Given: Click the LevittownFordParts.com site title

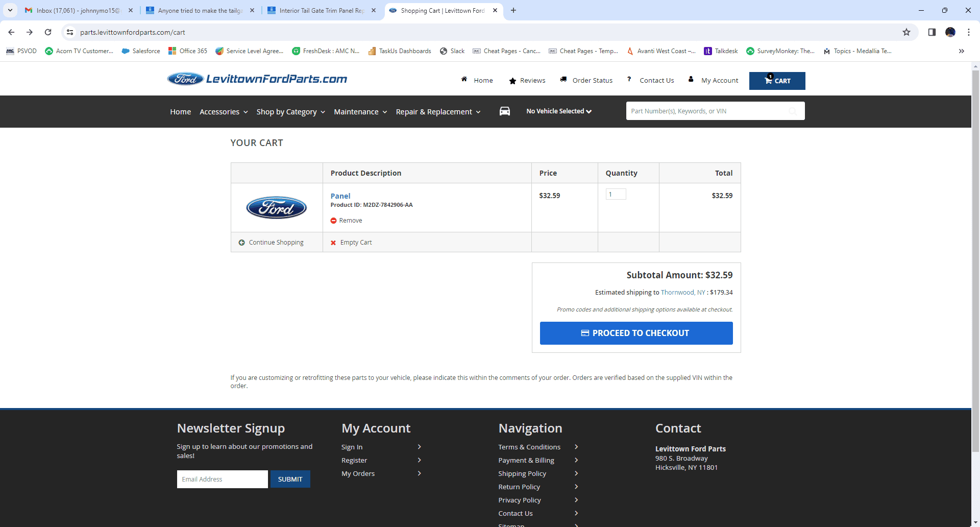Looking at the screenshot, I should [x=277, y=79].
